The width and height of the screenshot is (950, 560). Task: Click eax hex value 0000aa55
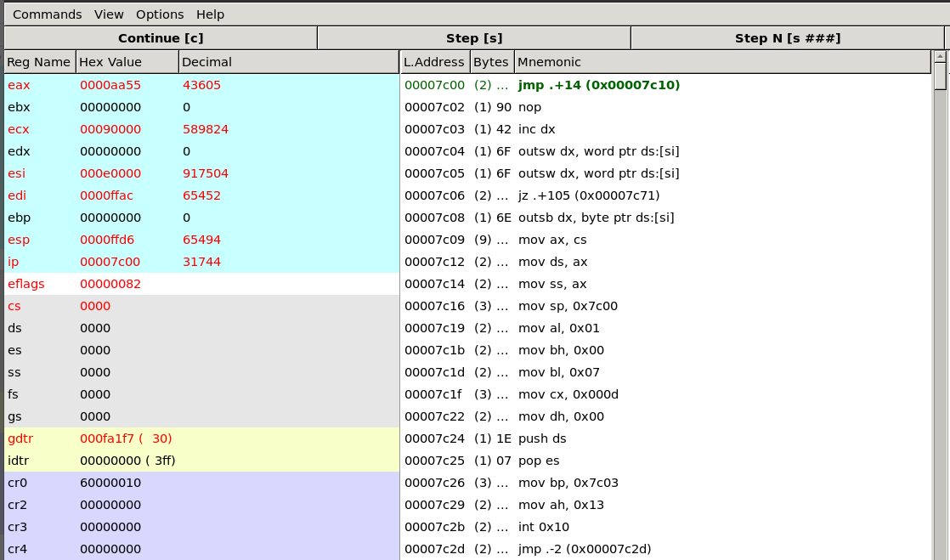(110, 86)
